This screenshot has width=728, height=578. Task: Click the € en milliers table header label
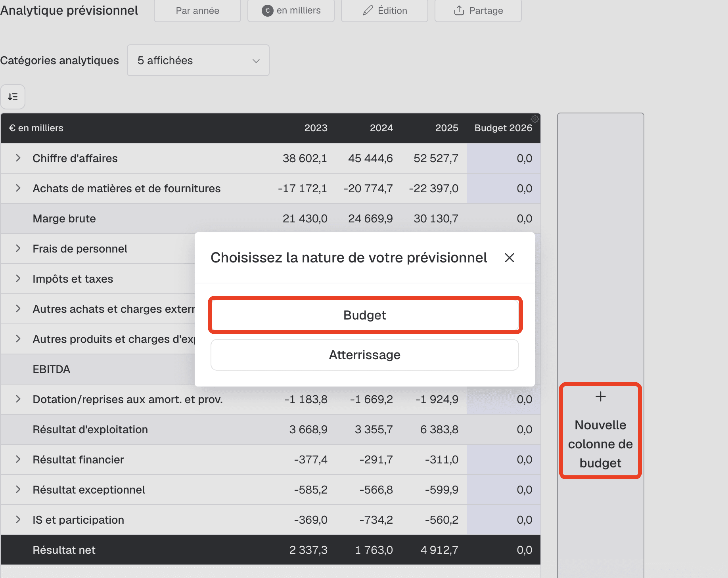point(36,128)
